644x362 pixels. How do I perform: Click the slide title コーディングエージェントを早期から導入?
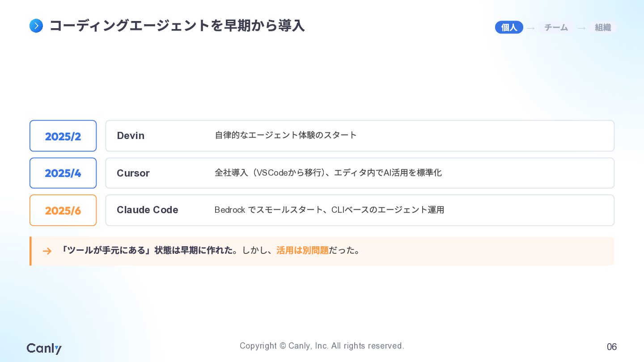(x=177, y=26)
